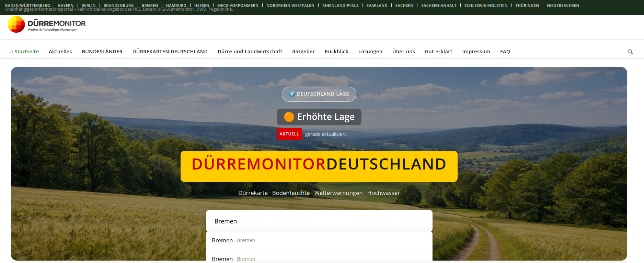Screen dimensions: 644x263
Task: Select NIEDERSACHSEN in top bar
Action: (563, 6)
